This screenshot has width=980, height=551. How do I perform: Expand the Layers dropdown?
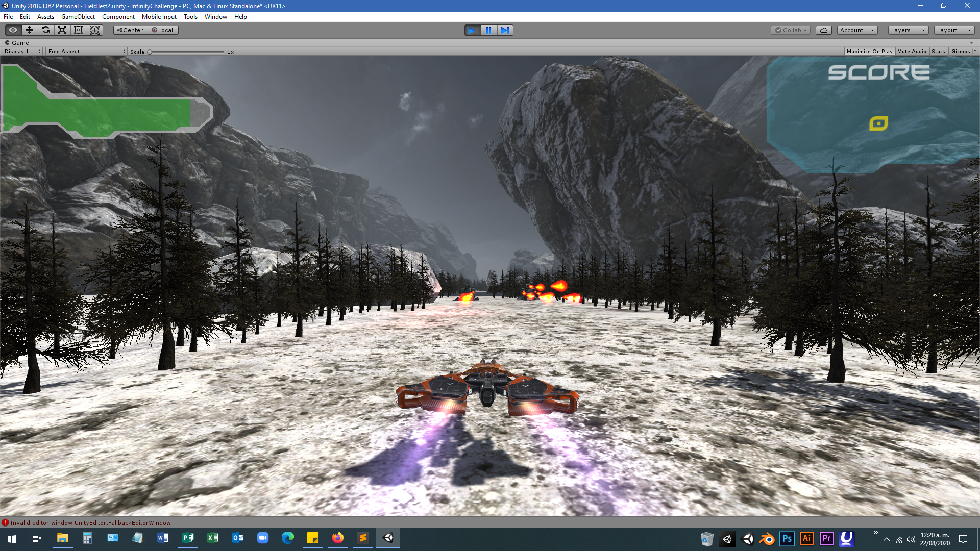pos(908,30)
